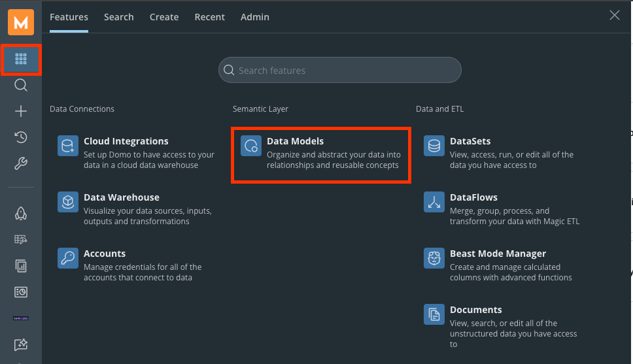Click the sidebar plus create icon
633x364 pixels.
(x=21, y=111)
